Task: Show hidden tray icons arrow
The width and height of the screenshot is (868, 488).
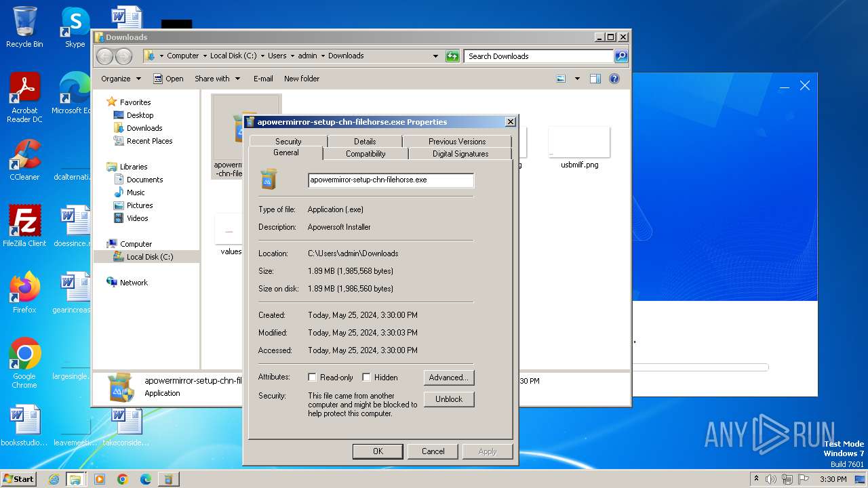Action: [x=756, y=479]
